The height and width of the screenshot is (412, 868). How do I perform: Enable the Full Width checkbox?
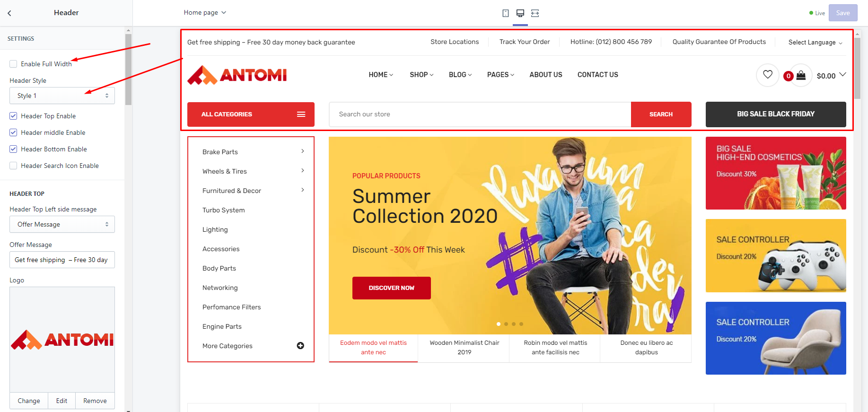click(13, 64)
